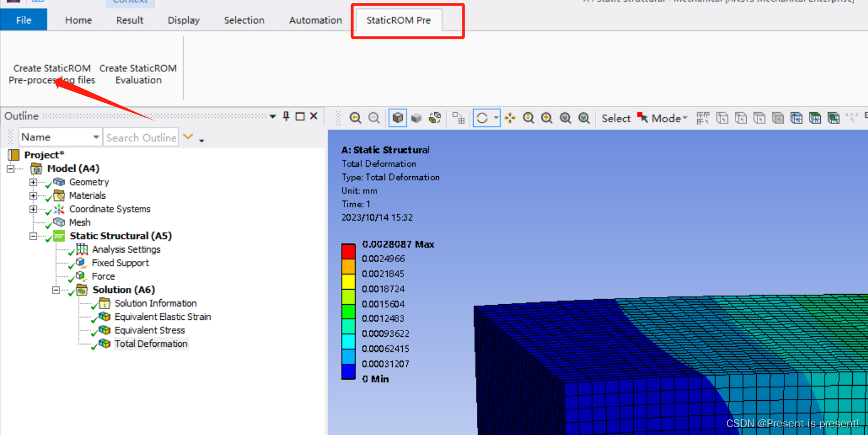The image size is (868, 435).
Task: Activate the Pan tool
Action: 509,118
